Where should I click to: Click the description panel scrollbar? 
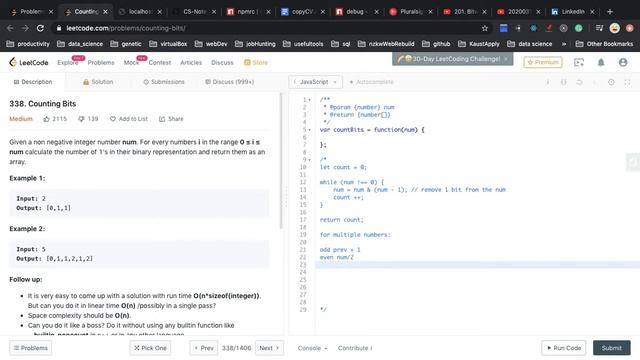(x=281, y=161)
